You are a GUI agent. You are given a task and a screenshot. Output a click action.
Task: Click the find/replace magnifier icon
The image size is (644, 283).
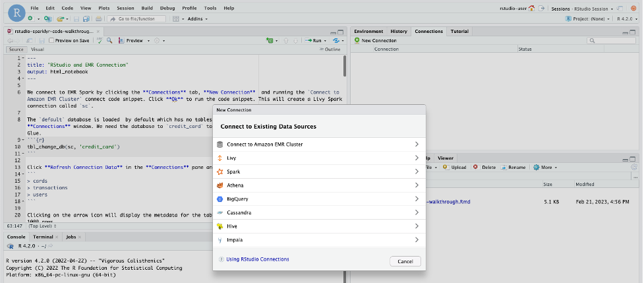[x=109, y=40]
